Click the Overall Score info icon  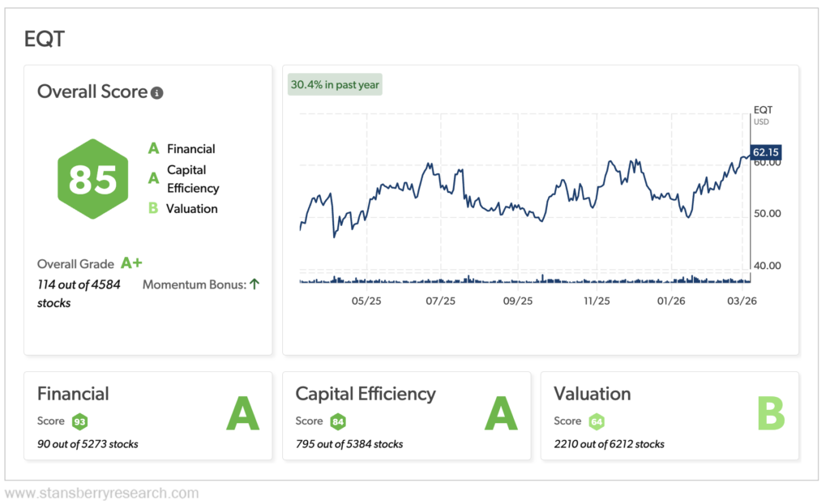click(157, 93)
